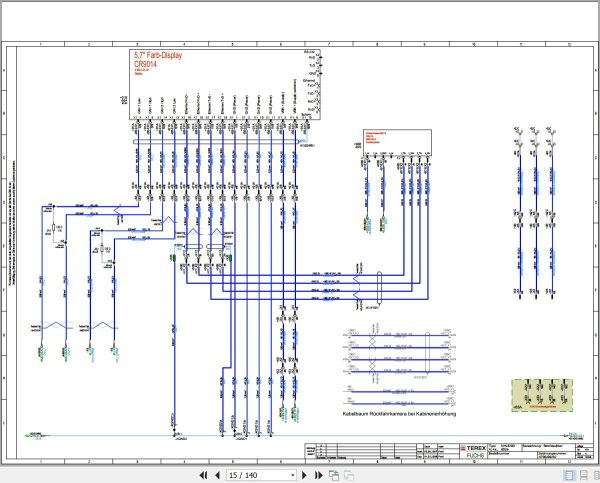600x483 pixels.
Task: Click the greyed next view icon
Action: 349,475
